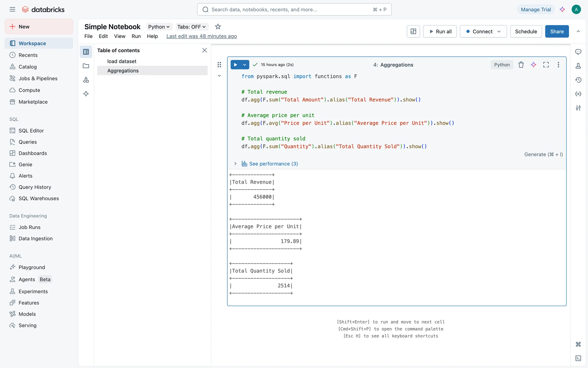
Task: Star the Simple Notebook as favorite
Action: pyautogui.click(x=218, y=27)
